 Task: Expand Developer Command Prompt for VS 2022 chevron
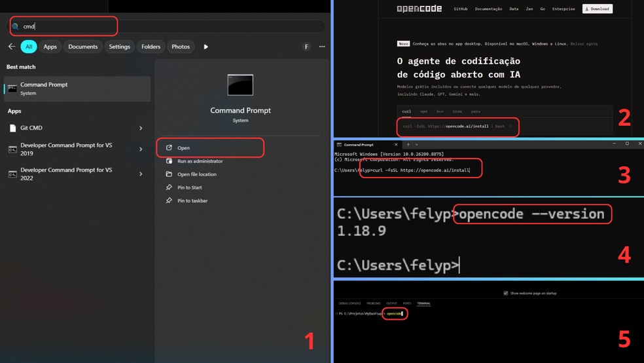[141, 174]
